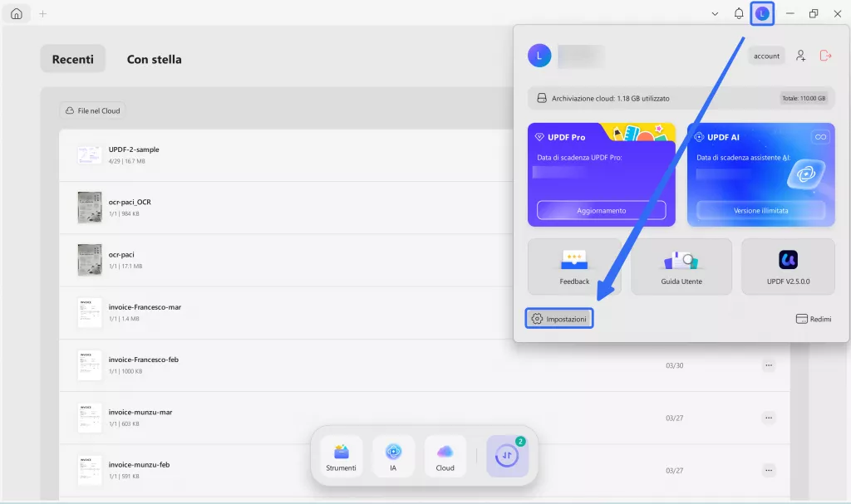The width and height of the screenshot is (851, 504).
Task: Open Strumenti in the bottom dock
Action: 342,457
